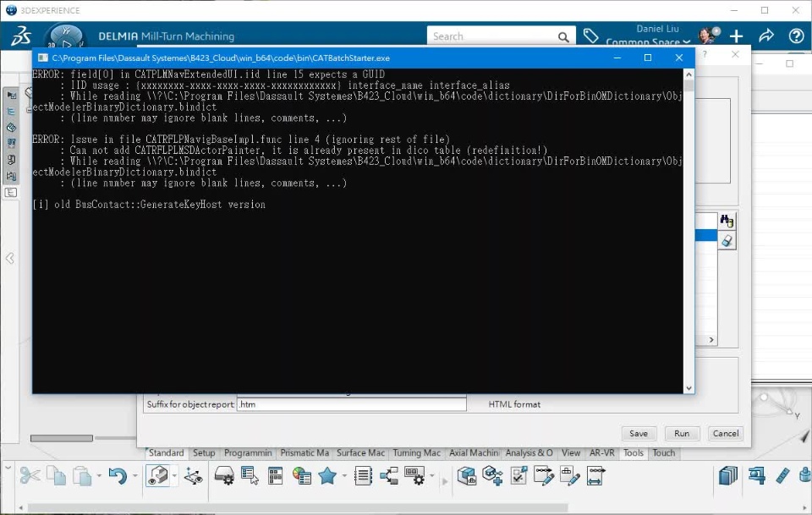
Task: Click the binoculars search icon in dialog
Action: [727, 221]
